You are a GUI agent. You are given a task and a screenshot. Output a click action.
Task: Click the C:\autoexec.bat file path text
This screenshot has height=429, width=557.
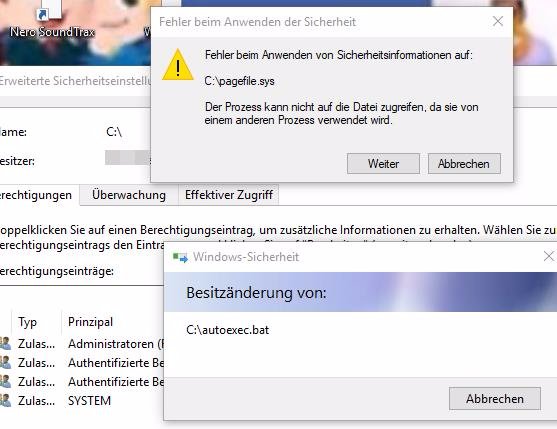[228, 330]
